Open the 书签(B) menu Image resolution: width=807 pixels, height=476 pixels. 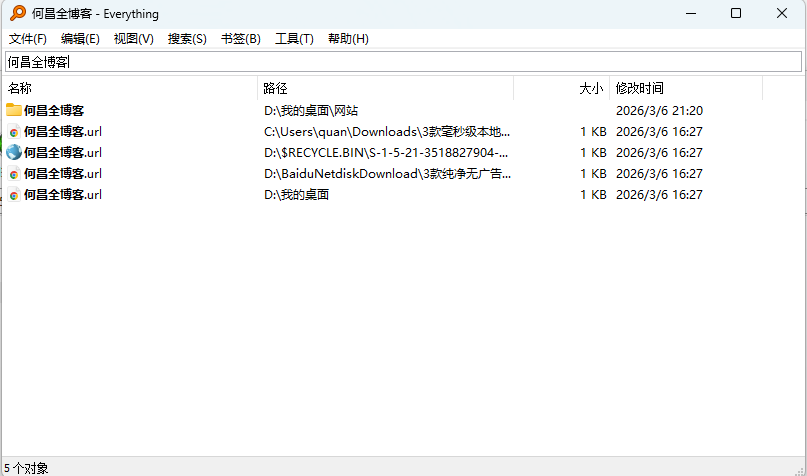241,39
